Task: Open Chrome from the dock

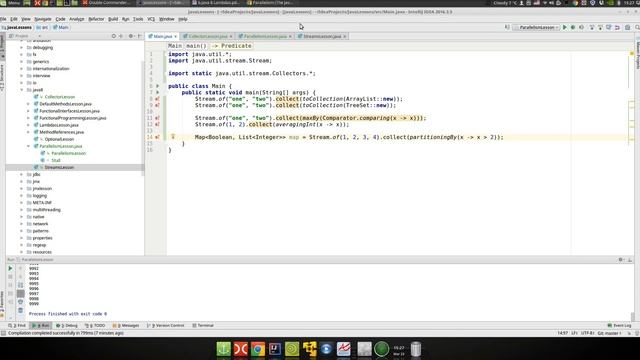Action: [258, 349]
